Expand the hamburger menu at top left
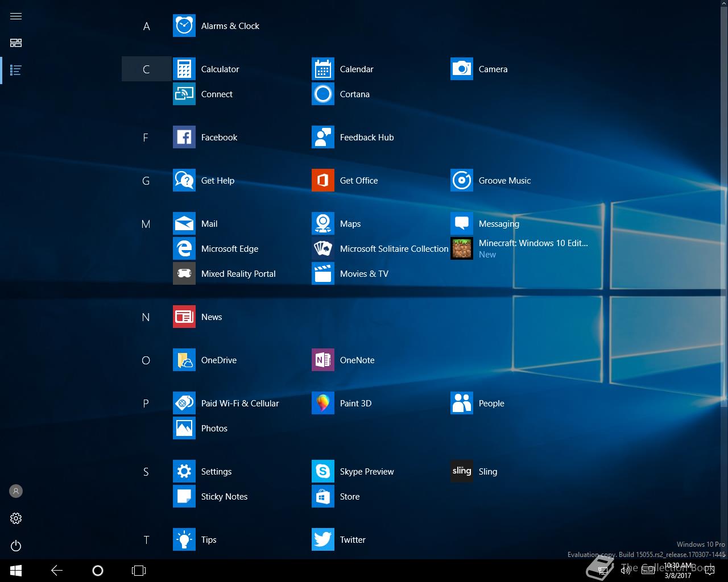This screenshot has height=582, width=728. point(16,16)
